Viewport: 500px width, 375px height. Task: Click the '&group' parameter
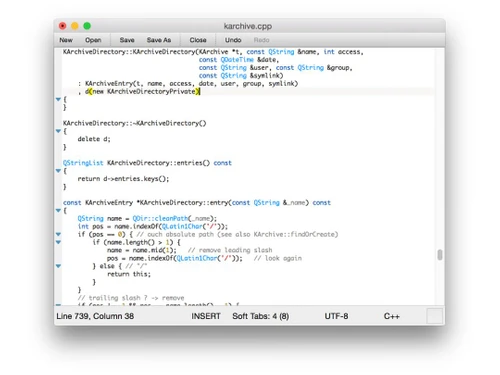click(x=338, y=68)
